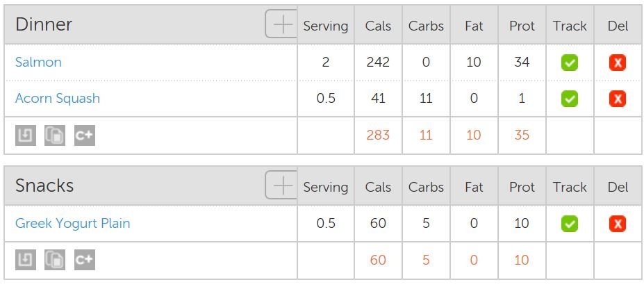Open the Salmon food link
This screenshot has height=289, width=644.
[38, 63]
